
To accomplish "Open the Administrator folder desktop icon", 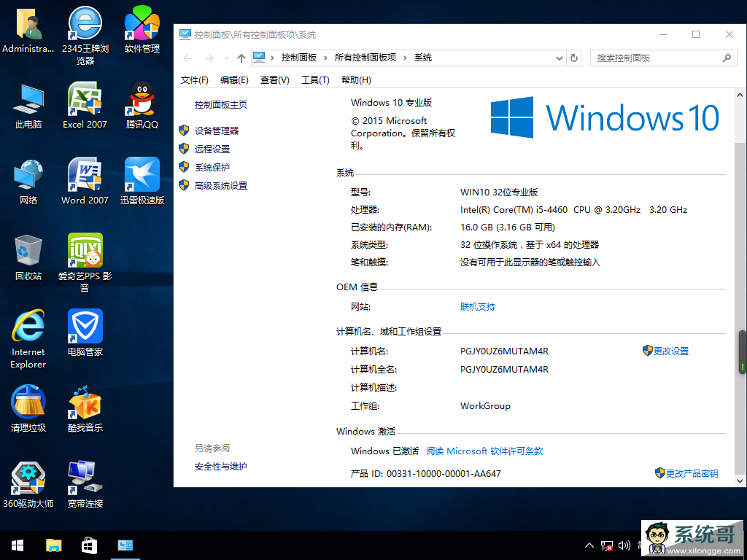I will pos(28,29).
